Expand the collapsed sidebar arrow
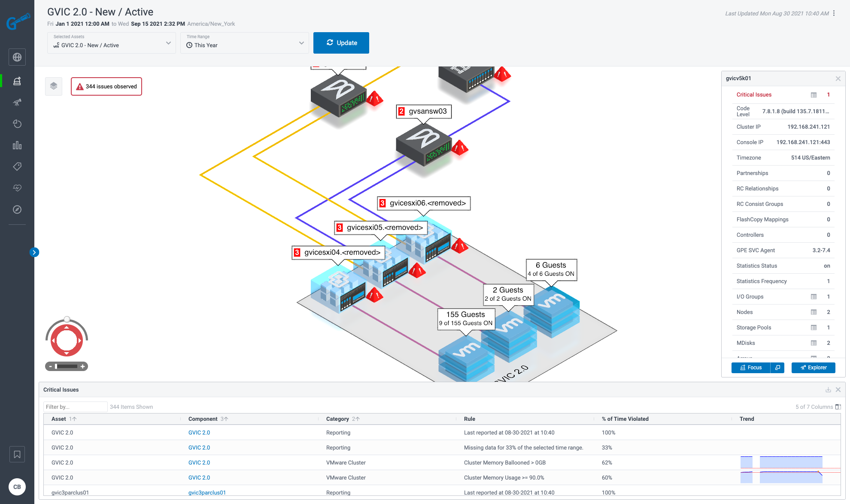The width and height of the screenshot is (850, 504). coord(34,252)
